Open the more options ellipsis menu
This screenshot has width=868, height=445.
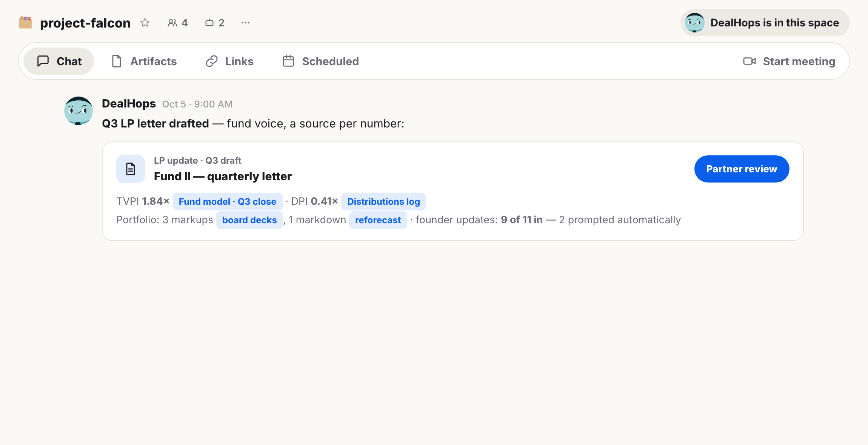coord(246,23)
